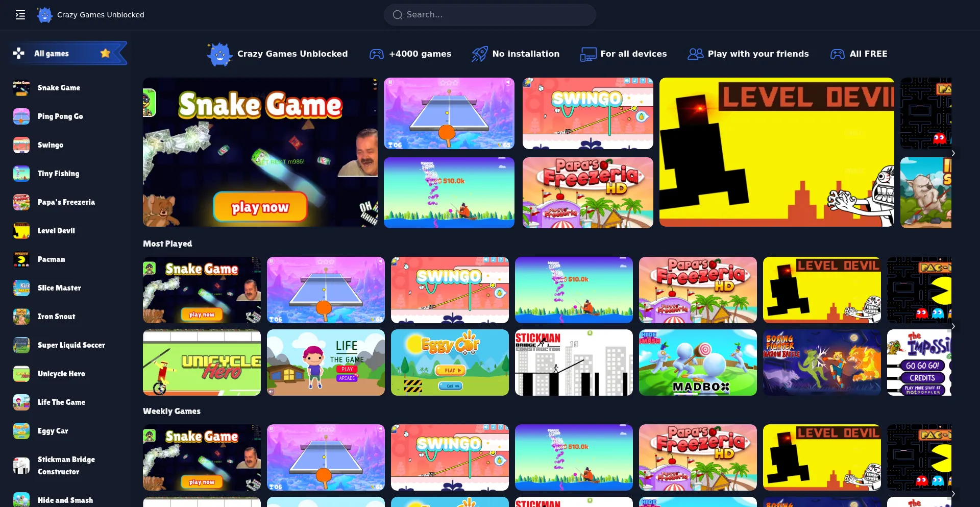Open the hamburger sidebar menu icon

(x=20, y=15)
